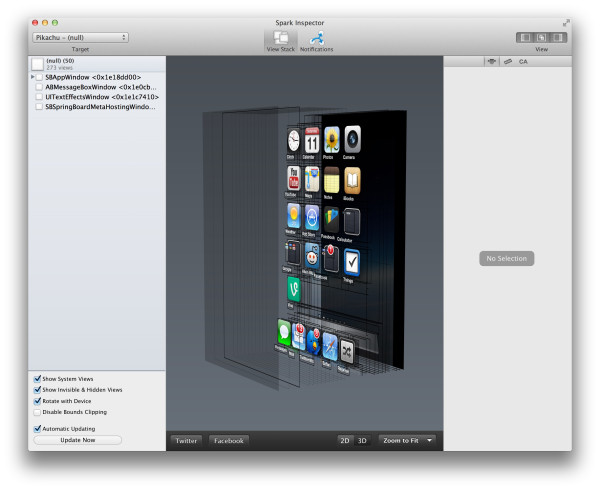Click the Twitter share button

[186, 440]
